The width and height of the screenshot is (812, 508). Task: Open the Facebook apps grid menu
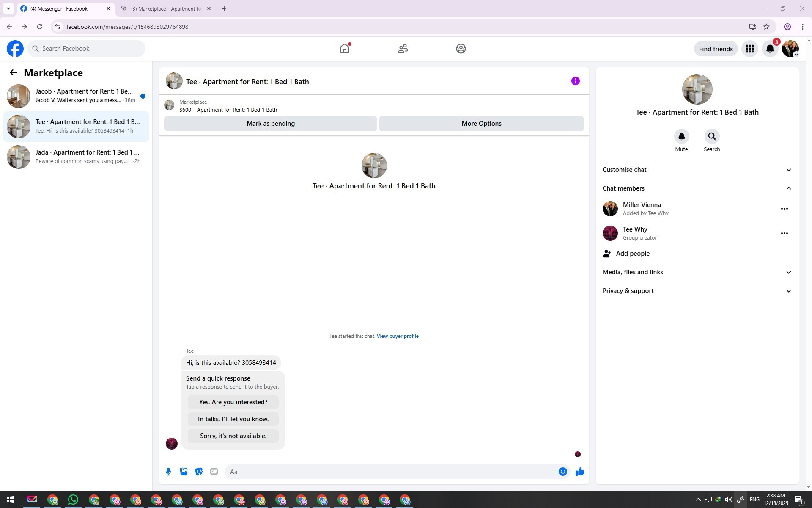pos(749,49)
